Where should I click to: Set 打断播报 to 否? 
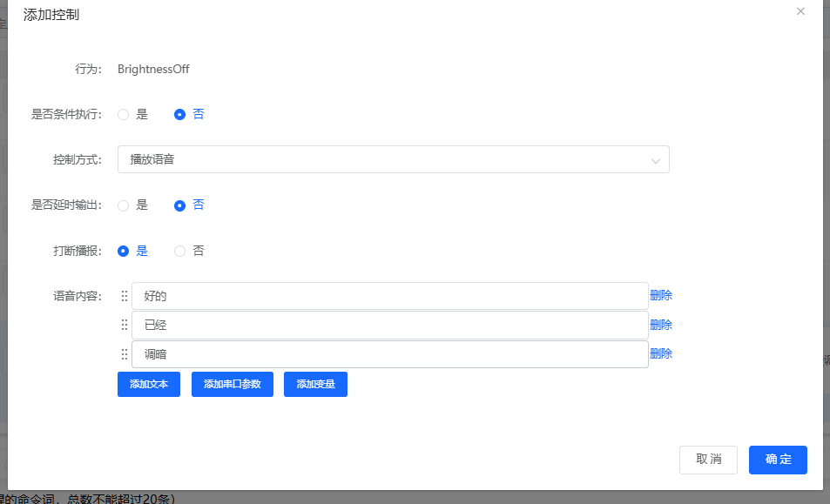click(180, 251)
